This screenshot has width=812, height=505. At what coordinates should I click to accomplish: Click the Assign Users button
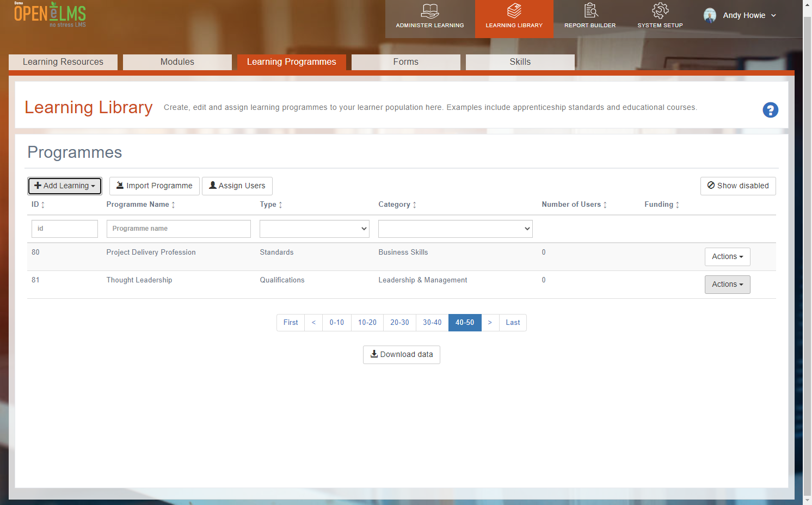click(x=237, y=186)
